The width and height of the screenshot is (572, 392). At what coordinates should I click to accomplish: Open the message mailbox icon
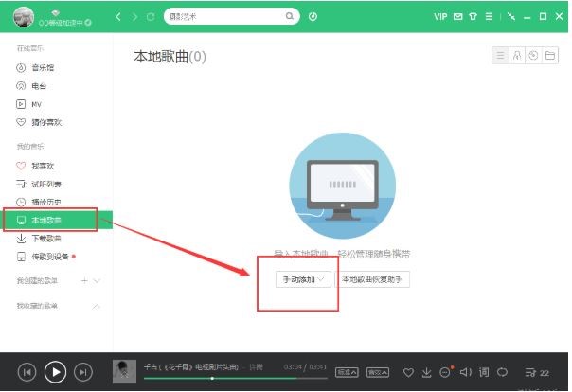457,16
